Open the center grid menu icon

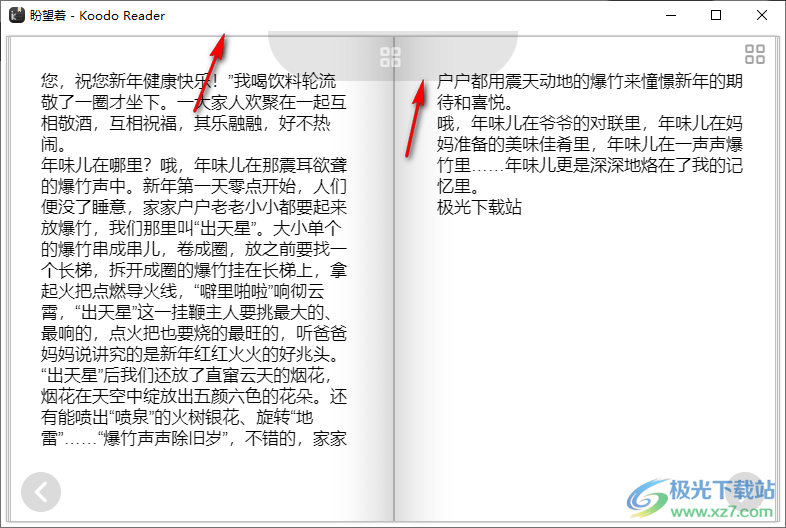point(390,57)
